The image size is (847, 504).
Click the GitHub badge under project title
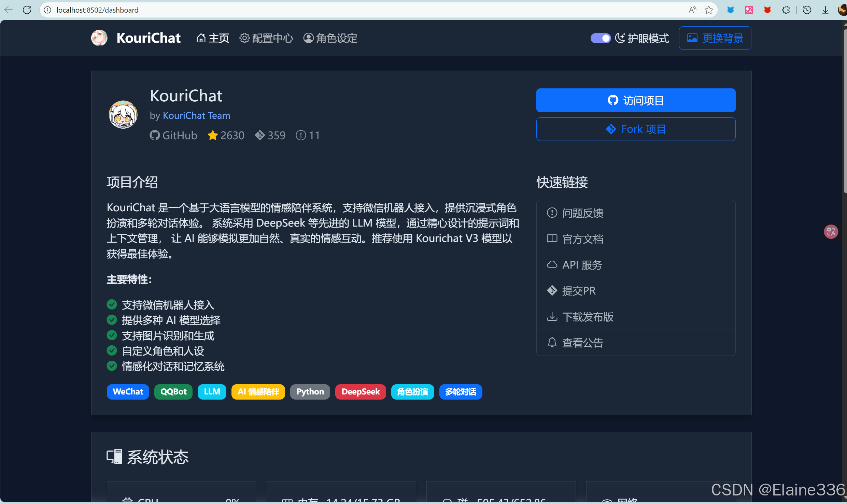173,135
